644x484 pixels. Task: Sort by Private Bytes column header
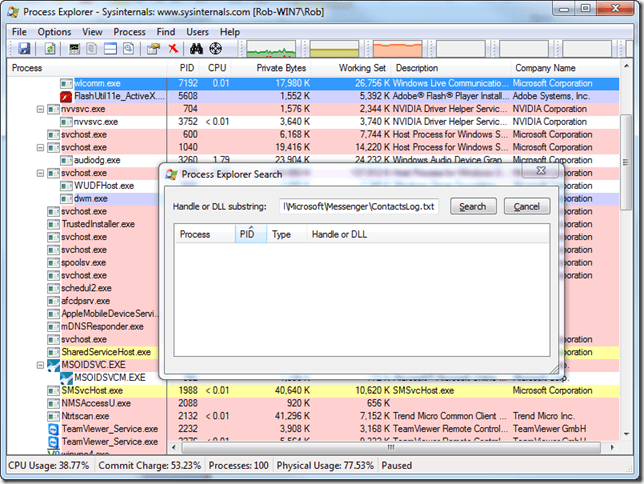coord(281,68)
